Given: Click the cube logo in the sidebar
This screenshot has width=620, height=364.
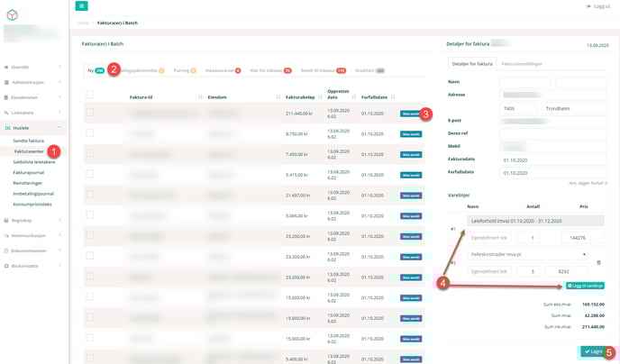Looking at the screenshot, I should (x=13, y=15).
